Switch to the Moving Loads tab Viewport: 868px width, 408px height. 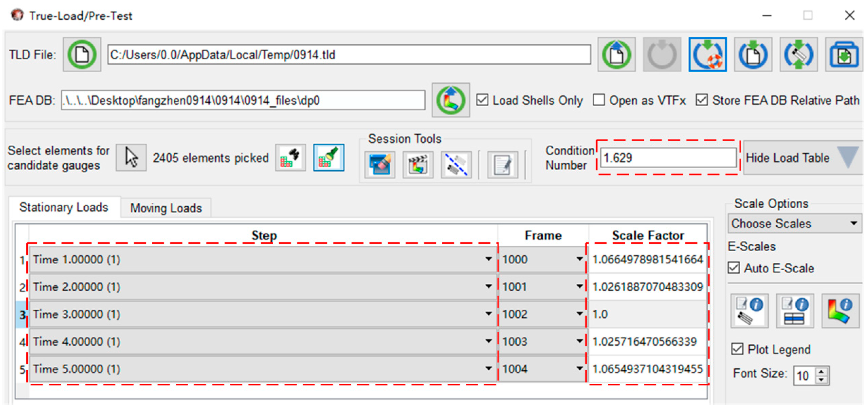coord(166,208)
